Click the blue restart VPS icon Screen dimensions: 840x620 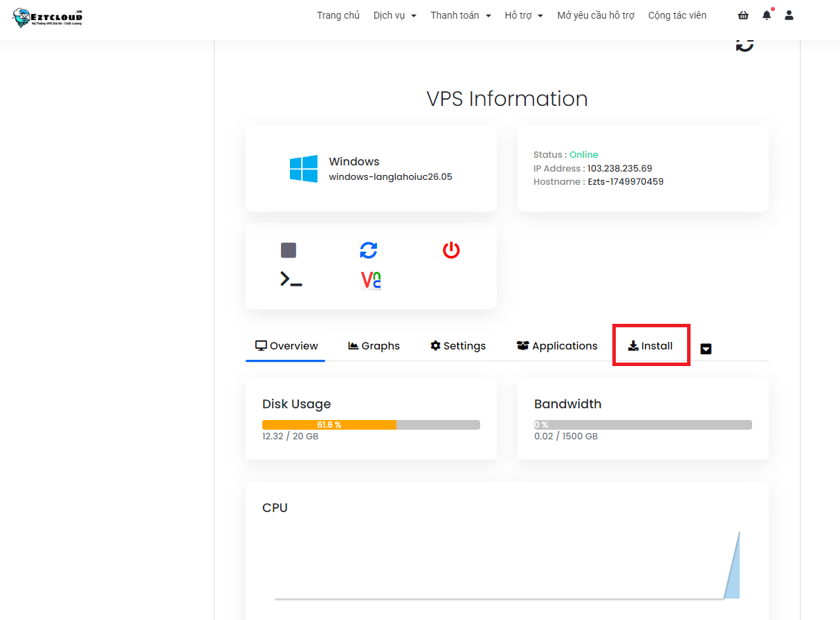(x=369, y=250)
